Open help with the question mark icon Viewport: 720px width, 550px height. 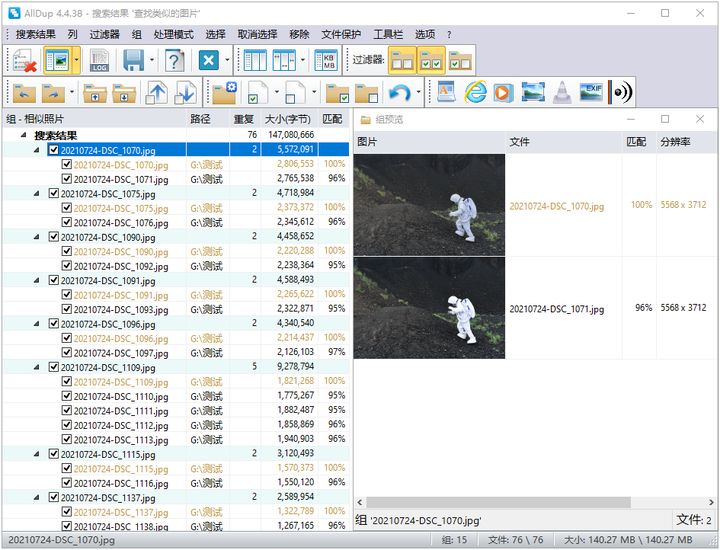pyautogui.click(x=175, y=61)
